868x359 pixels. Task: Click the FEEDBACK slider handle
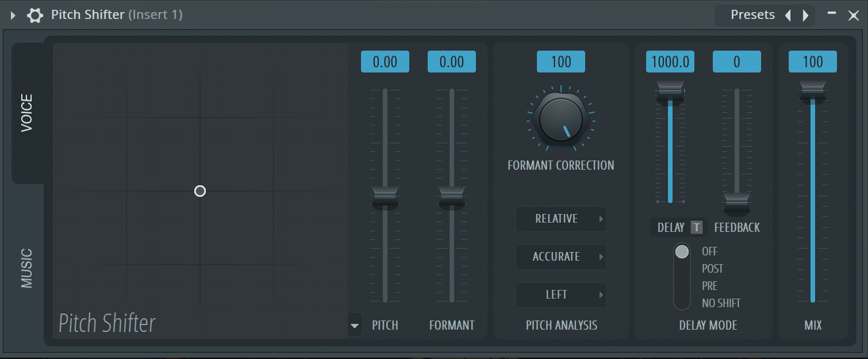(737, 204)
